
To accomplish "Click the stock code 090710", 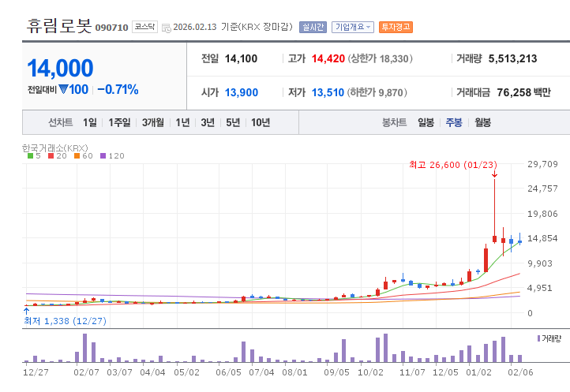I will tap(111, 28).
